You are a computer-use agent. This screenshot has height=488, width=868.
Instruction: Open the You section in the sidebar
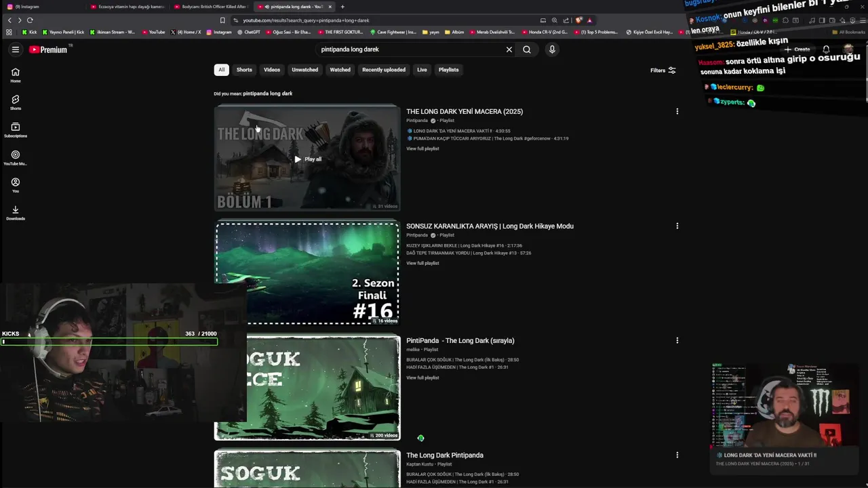tap(15, 185)
